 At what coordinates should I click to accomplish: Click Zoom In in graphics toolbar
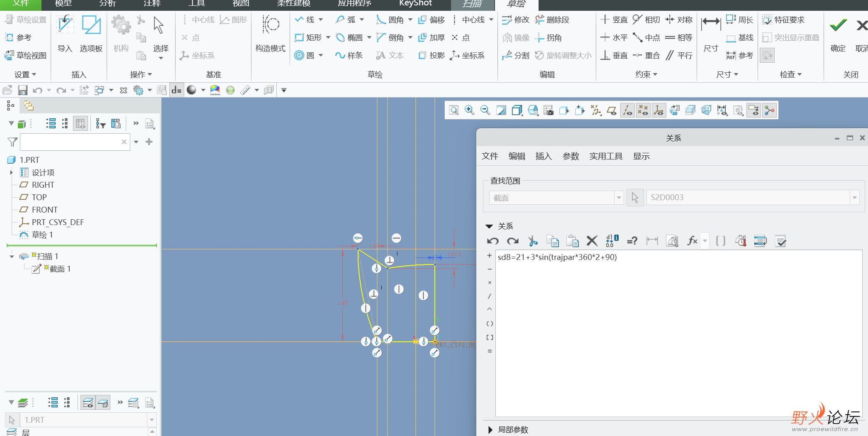[469, 110]
